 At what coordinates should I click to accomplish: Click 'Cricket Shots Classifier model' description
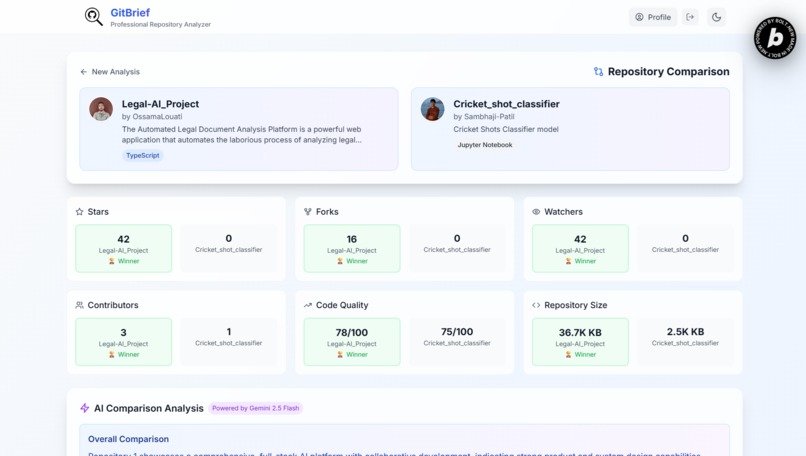pos(506,129)
